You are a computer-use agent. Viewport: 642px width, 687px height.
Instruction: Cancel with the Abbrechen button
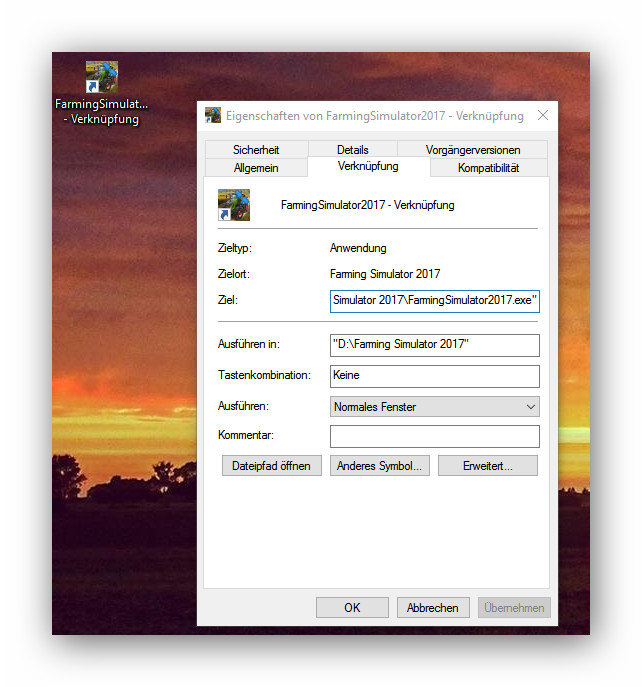[433, 607]
